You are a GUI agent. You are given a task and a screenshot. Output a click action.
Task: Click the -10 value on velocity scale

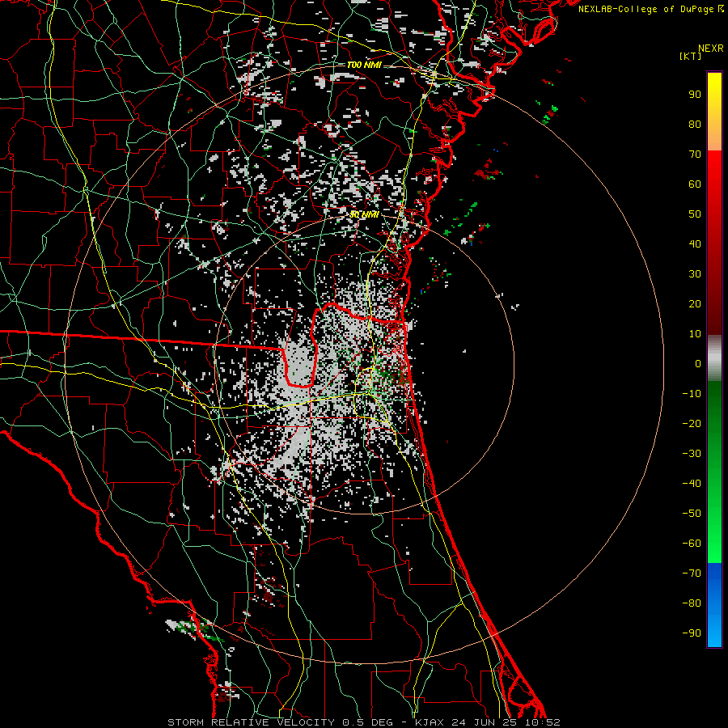(692, 394)
